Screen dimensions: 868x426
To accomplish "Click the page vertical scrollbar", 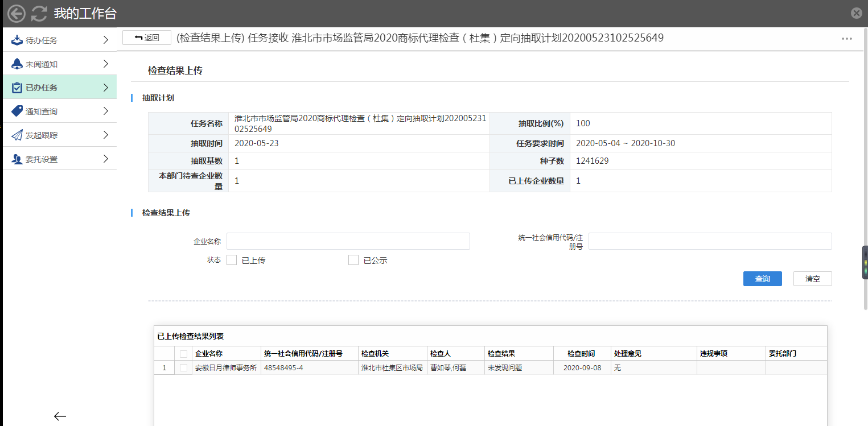I will (865, 168).
